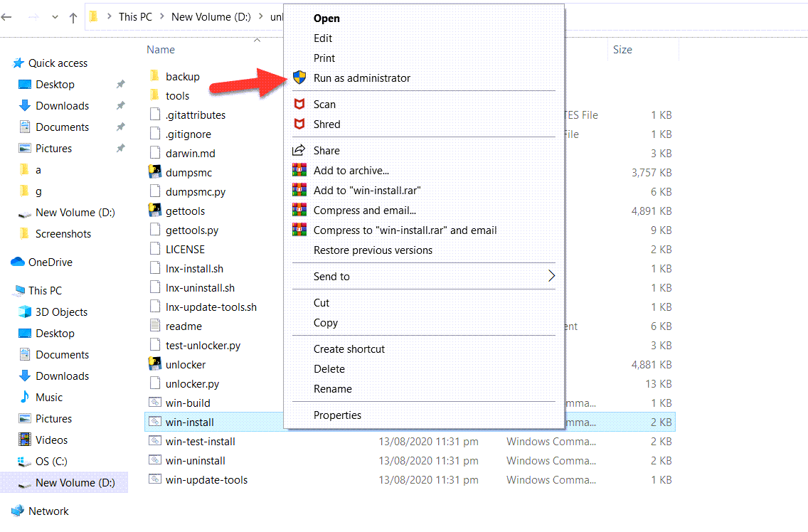
Task: Select Rename in the context menu
Action: point(332,389)
